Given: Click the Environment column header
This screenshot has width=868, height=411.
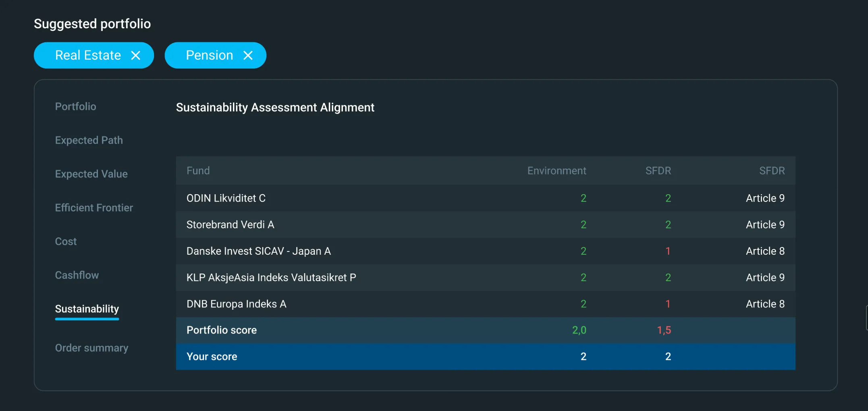Looking at the screenshot, I should [x=557, y=170].
